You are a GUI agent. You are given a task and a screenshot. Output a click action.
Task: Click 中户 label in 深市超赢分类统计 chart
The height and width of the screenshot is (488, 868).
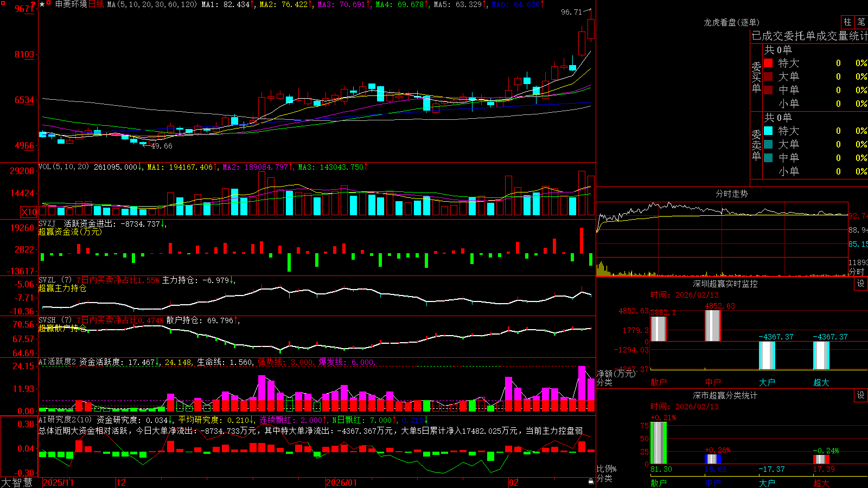[x=713, y=483]
